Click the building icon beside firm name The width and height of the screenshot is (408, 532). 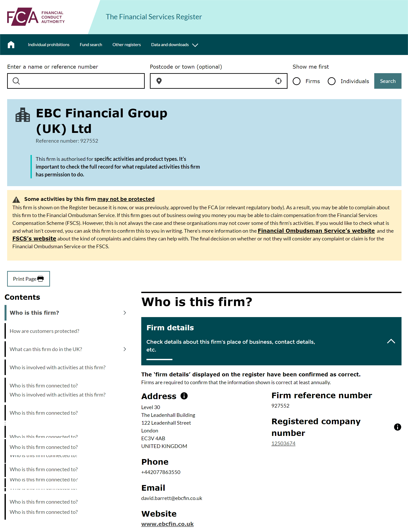22,115
